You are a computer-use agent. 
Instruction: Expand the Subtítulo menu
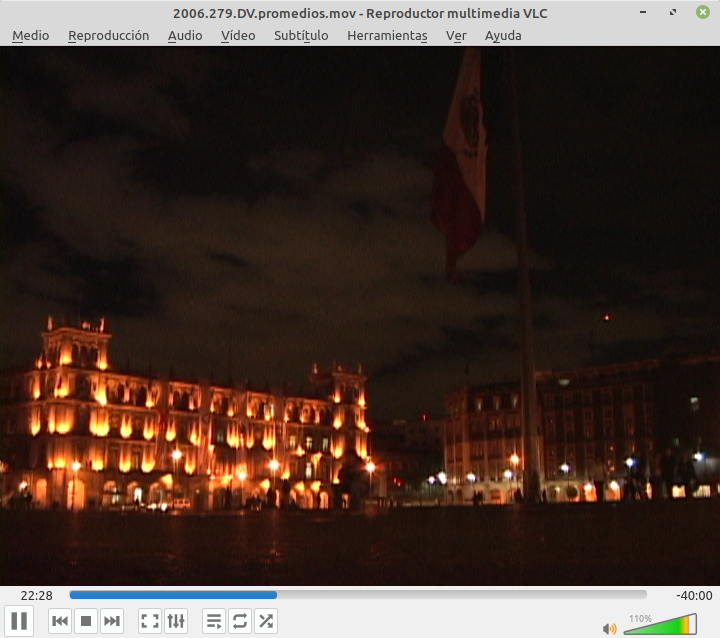pos(301,36)
